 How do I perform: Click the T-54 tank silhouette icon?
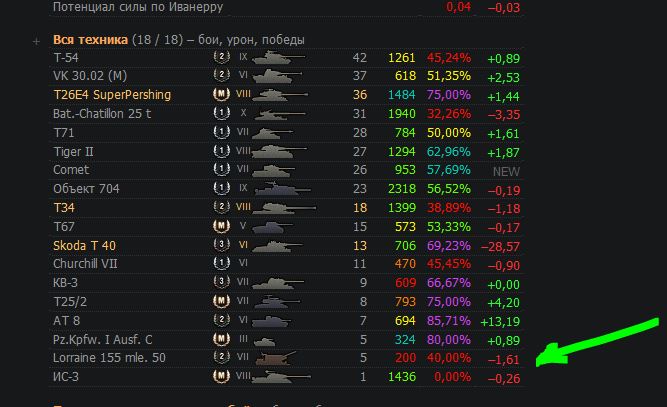coord(279,57)
